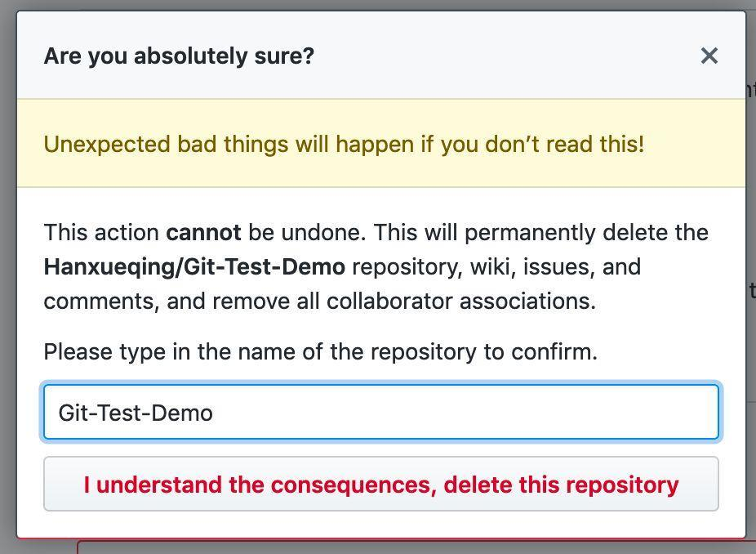The width and height of the screenshot is (756, 554).
Task: Click the 'Are you absolutely sure?' heading
Action: pos(179,56)
